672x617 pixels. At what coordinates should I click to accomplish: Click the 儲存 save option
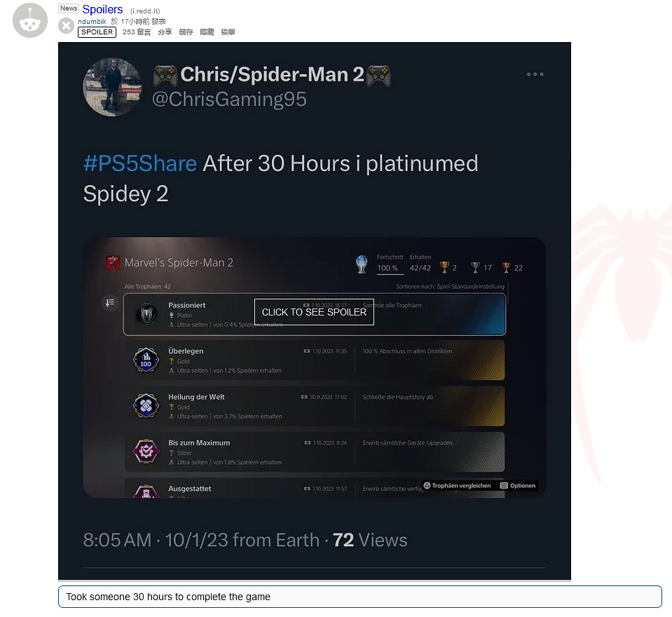coord(186,32)
